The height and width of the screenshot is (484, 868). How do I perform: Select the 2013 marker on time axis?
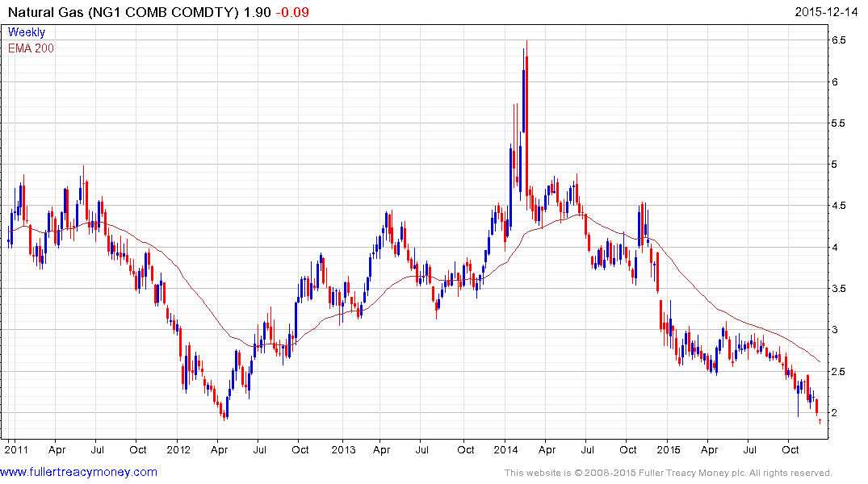(343, 449)
